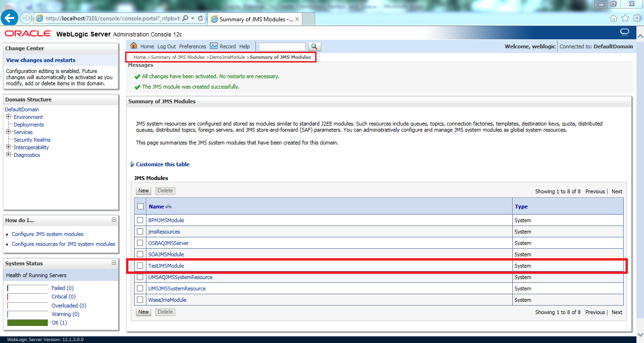Open browser favorites star icon
Screen dimensions: 644x343
(625, 18)
